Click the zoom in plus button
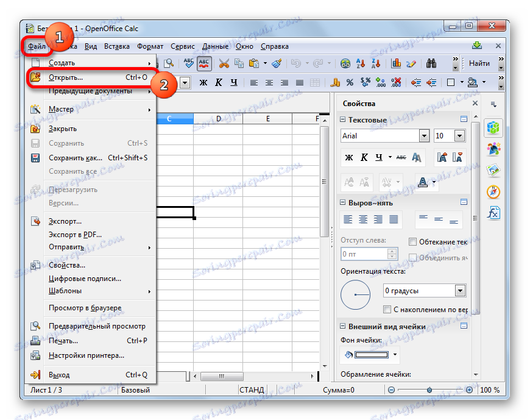The width and height of the screenshot is (530, 420). tap(469, 390)
